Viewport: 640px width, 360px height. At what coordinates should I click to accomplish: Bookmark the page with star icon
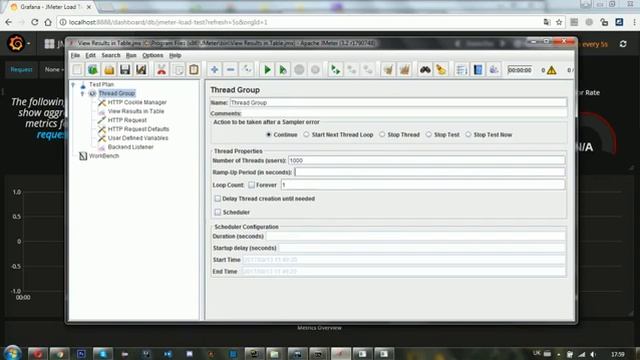click(559, 22)
